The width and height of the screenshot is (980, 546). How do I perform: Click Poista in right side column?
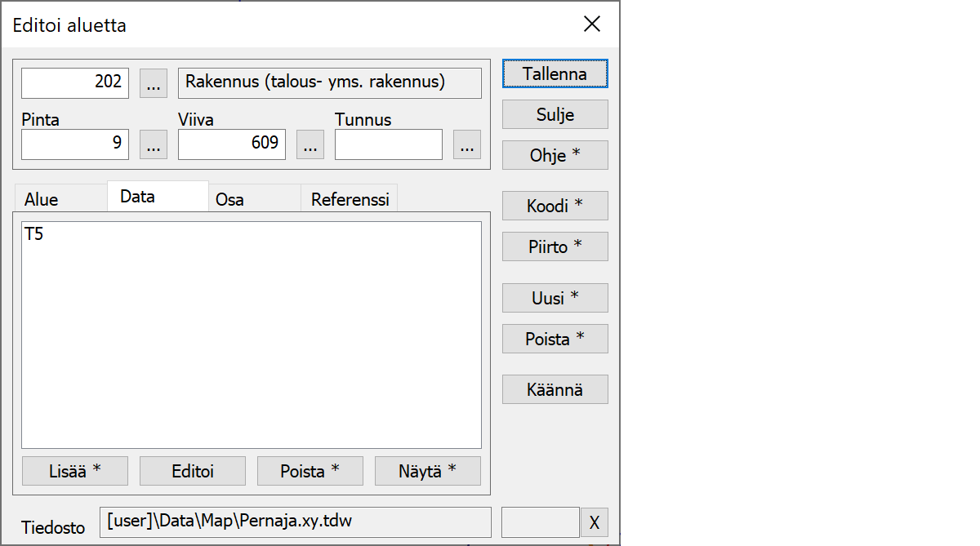[555, 339]
